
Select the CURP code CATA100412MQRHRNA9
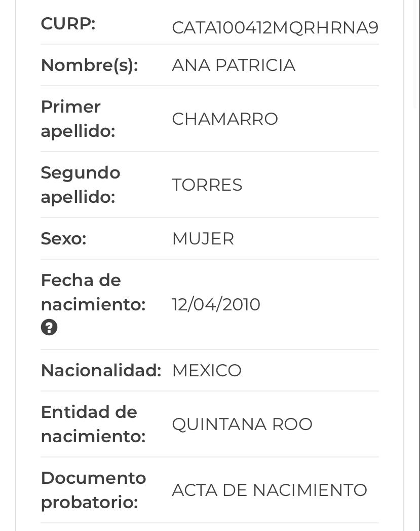coord(275,27)
